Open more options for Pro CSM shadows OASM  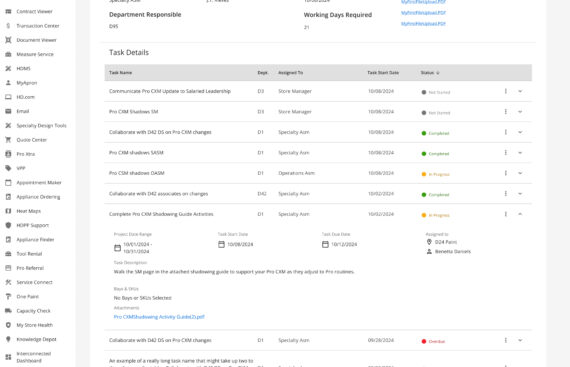[x=506, y=173]
